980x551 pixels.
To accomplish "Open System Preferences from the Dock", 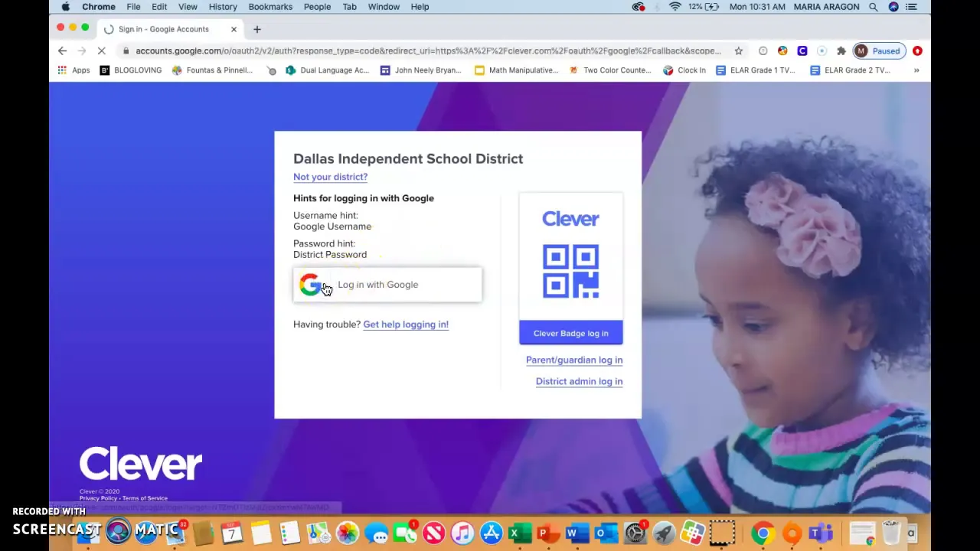I will point(635,533).
